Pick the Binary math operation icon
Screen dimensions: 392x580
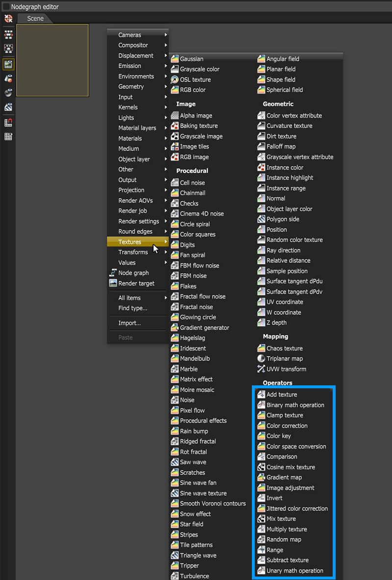(x=261, y=405)
